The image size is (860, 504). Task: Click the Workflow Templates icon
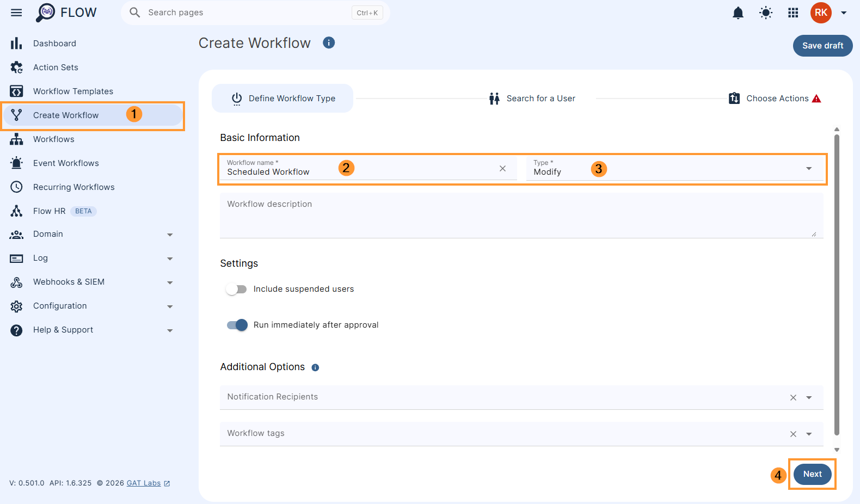click(16, 91)
